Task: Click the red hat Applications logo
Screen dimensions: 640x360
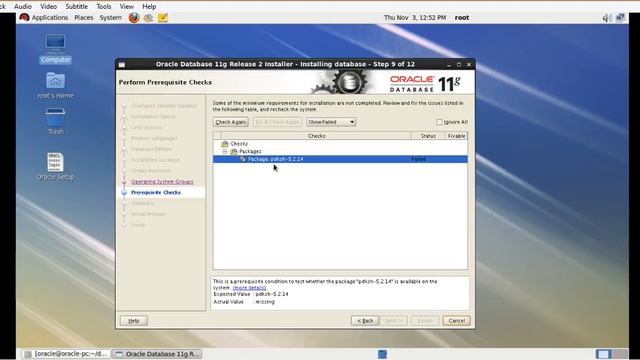Action: [x=24, y=18]
